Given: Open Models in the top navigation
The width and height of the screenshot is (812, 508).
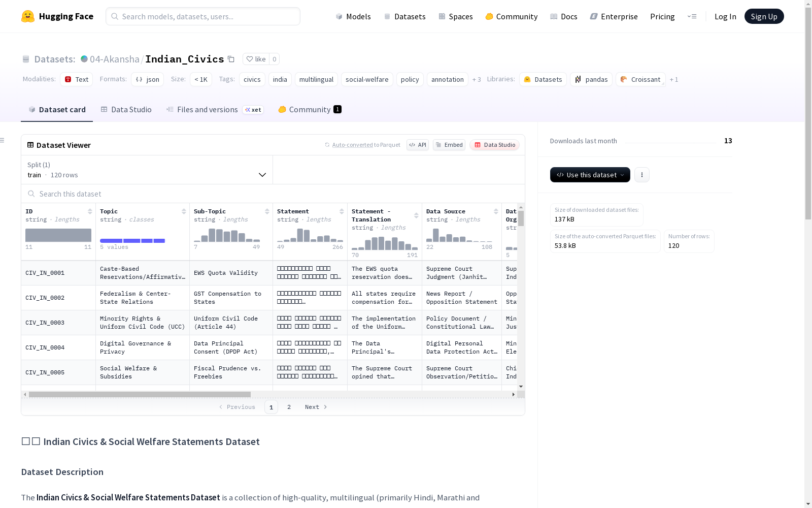Looking at the screenshot, I should click(x=353, y=16).
